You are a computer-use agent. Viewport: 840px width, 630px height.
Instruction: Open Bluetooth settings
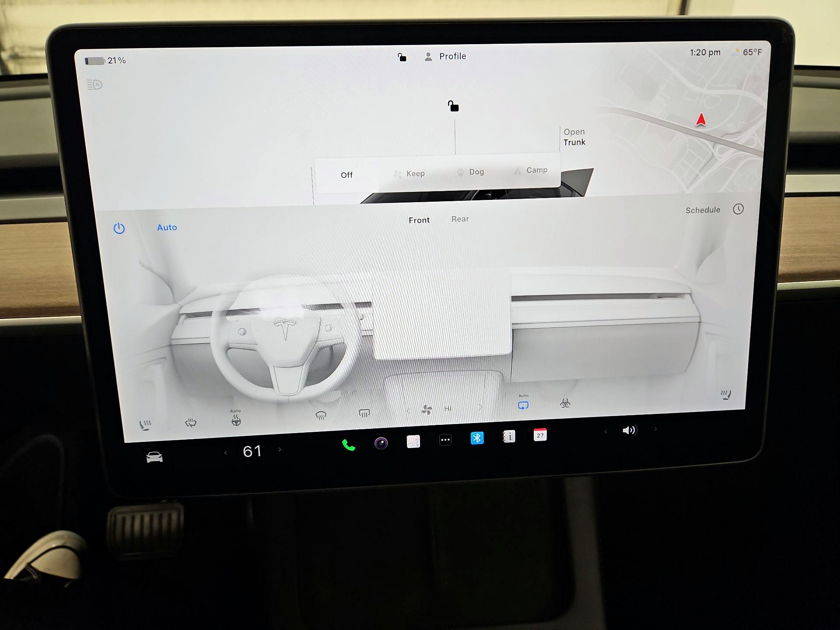click(x=477, y=437)
